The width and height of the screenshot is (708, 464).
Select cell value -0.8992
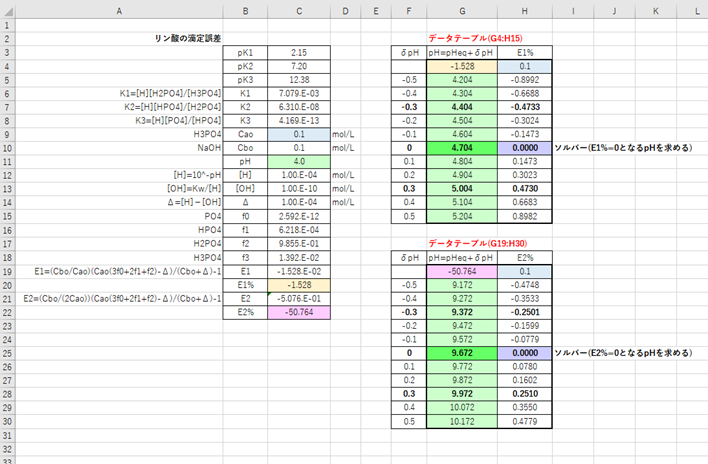pyautogui.click(x=525, y=80)
